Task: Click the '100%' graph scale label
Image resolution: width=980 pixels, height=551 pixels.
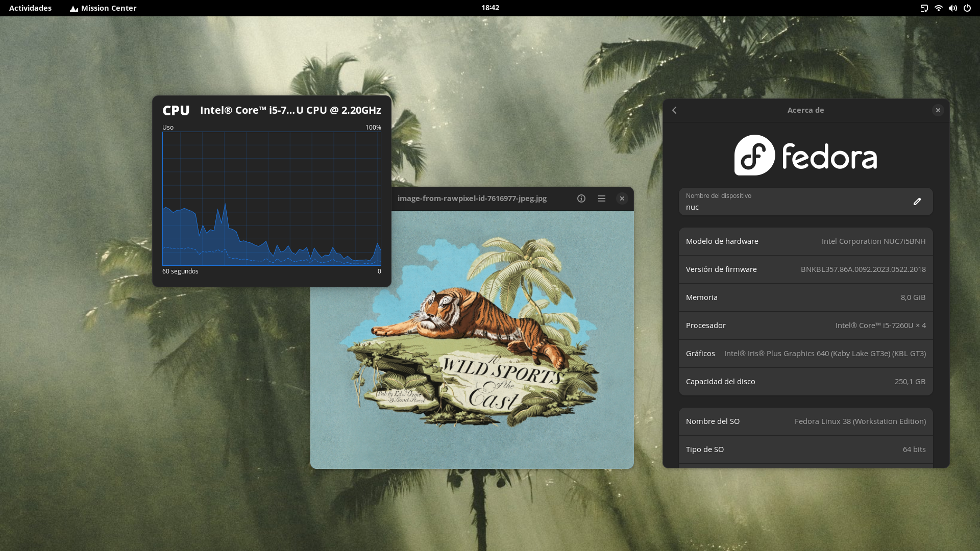Action: pyautogui.click(x=373, y=127)
